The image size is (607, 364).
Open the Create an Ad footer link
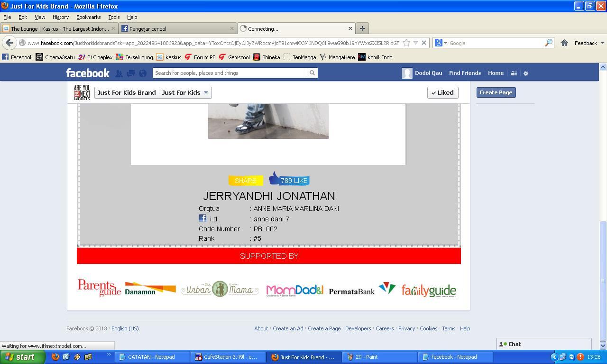coord(288,328)
